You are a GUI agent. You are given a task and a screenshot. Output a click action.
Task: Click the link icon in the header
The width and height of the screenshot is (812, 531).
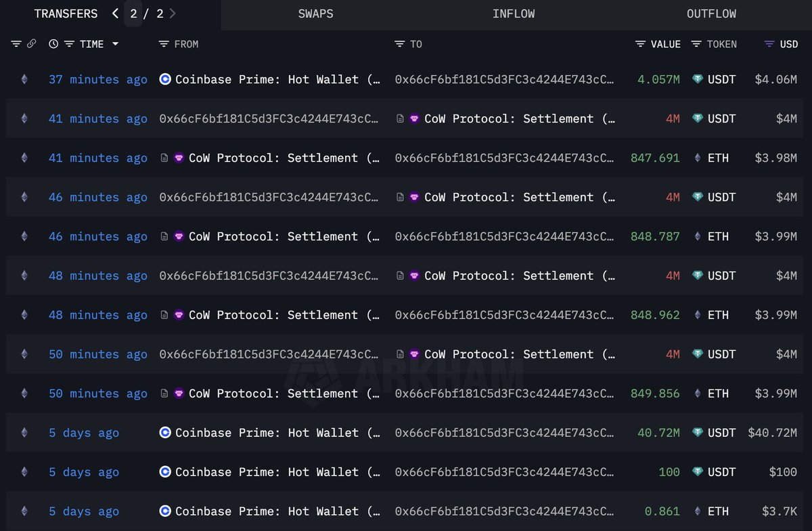point(31,44)
